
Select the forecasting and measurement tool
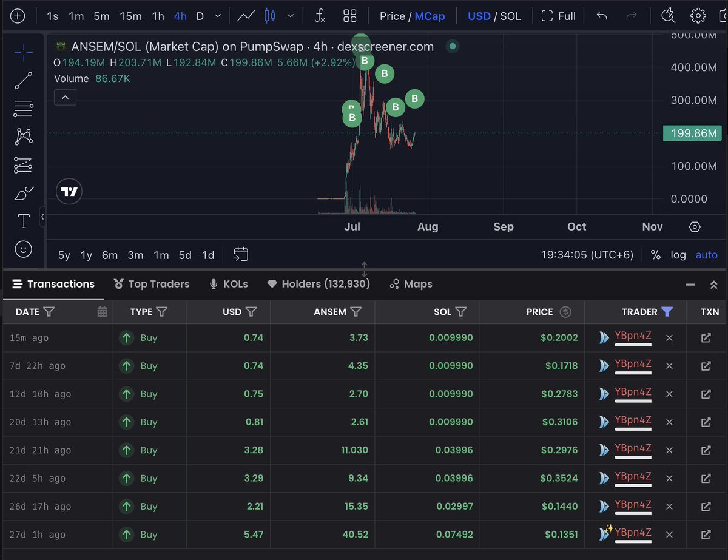(x=24, y=164)
